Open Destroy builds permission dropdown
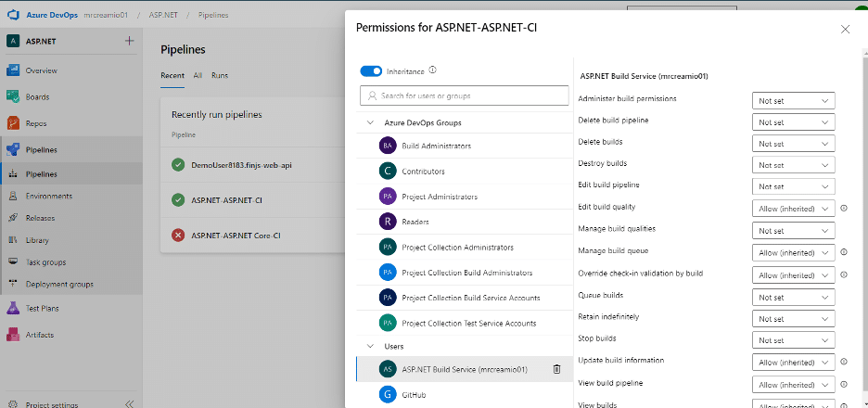Screen dimensions: 868x408 coord(793,165)
